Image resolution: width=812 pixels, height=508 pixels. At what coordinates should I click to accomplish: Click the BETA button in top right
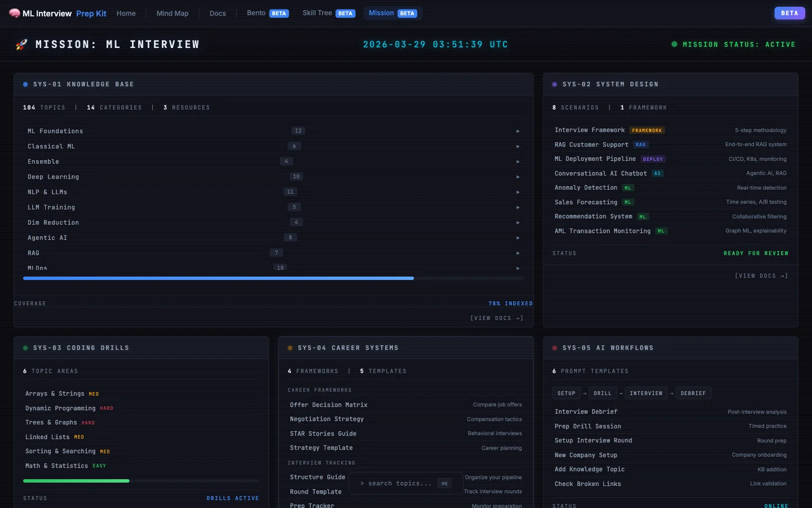tap(789, 13)
